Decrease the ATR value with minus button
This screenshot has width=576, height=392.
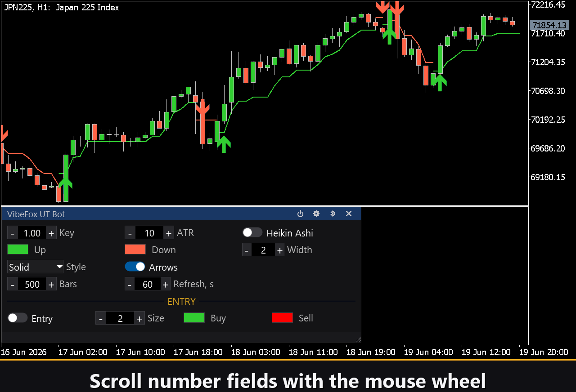coord(130,233)
